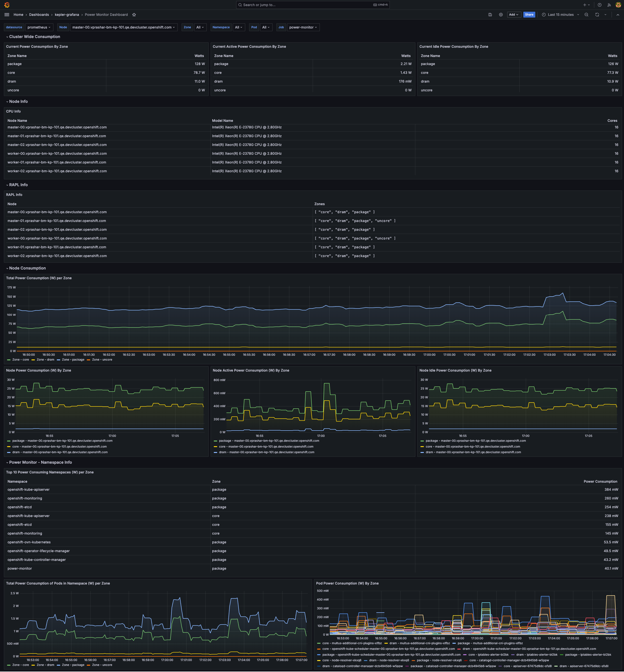Toggle Zone - package legend in Pods Namespace chart
This screenshot has height=672, width=624.
tap(73, 665)
